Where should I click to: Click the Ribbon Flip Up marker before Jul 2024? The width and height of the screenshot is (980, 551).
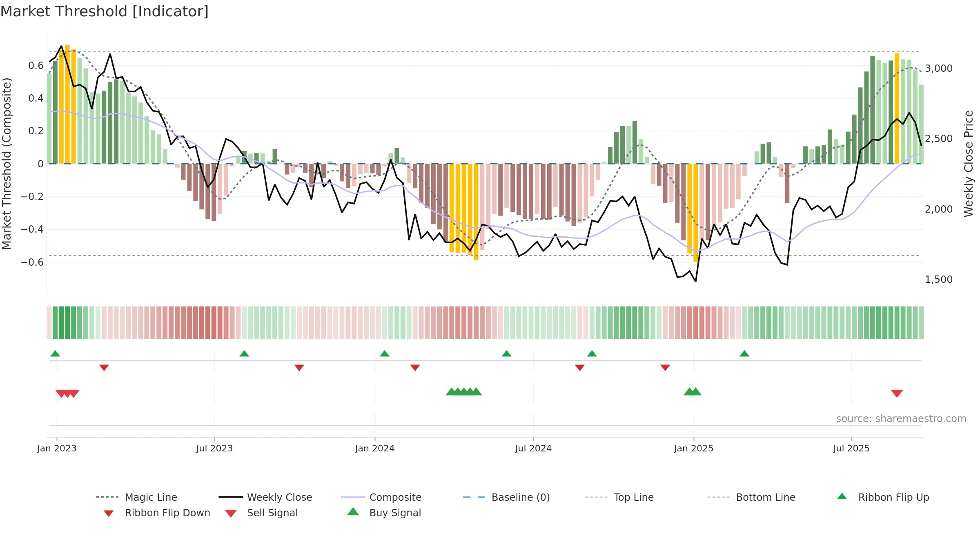507,353
